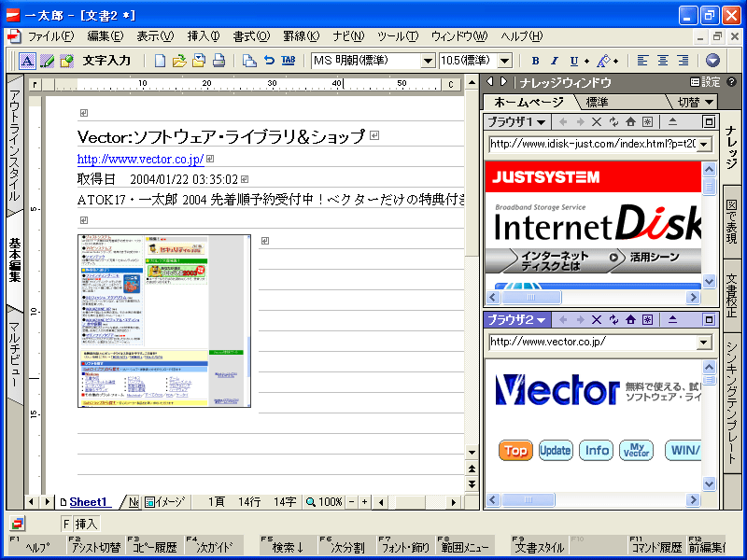Click 設定 in Knowledge window

(x=706, y=82)
